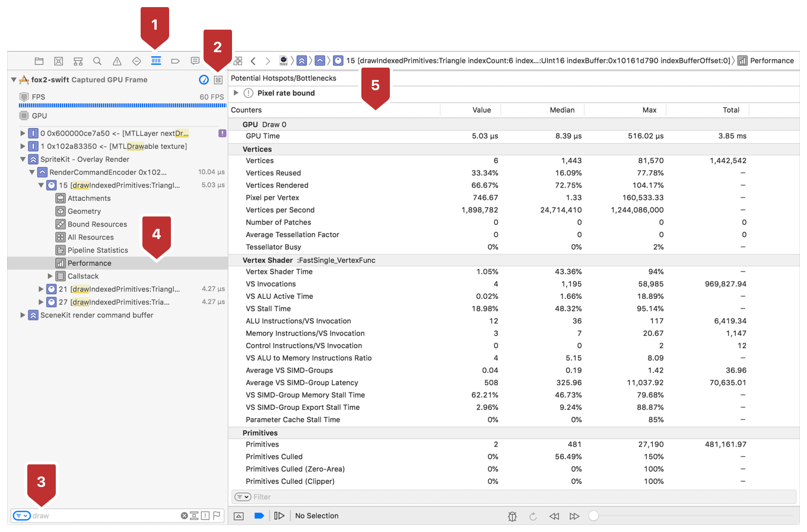Screen dimensions: 807x532
Task: Open the Project navigator folder icon
Action: coord(39,61)
